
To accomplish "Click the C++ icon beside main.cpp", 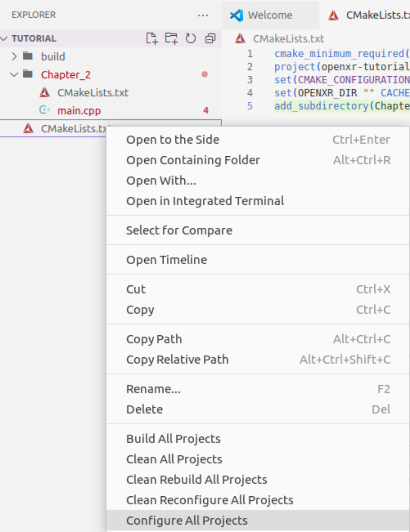I will [44, 111].
